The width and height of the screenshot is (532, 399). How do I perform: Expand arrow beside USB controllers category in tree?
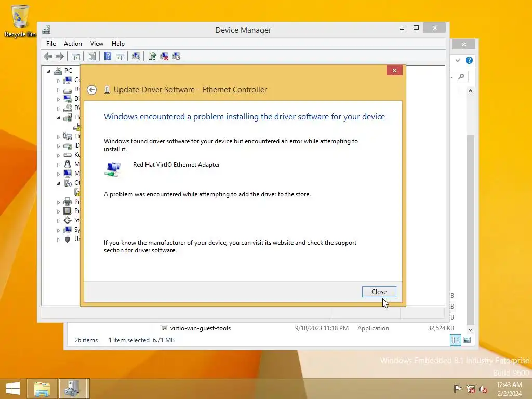coord(58,240)
